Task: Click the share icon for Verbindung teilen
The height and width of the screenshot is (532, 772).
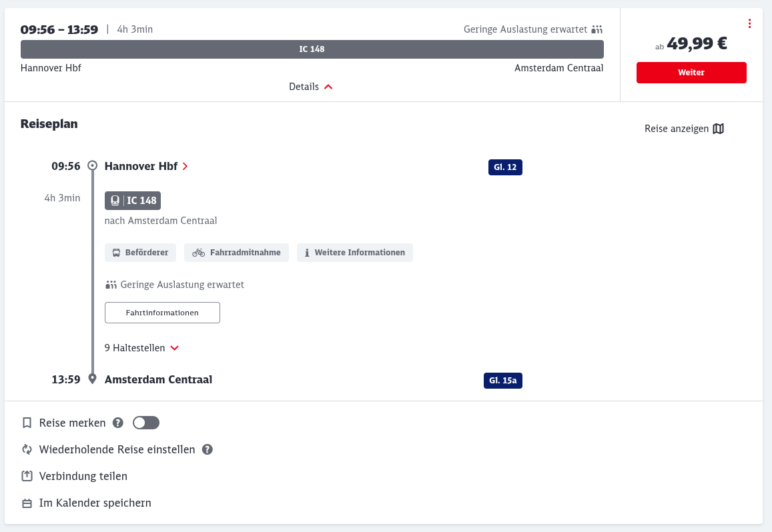Action: 27,476
